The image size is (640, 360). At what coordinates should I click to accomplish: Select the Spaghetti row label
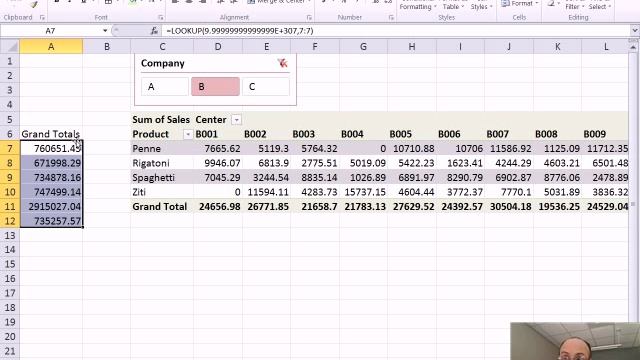point(162,178)
